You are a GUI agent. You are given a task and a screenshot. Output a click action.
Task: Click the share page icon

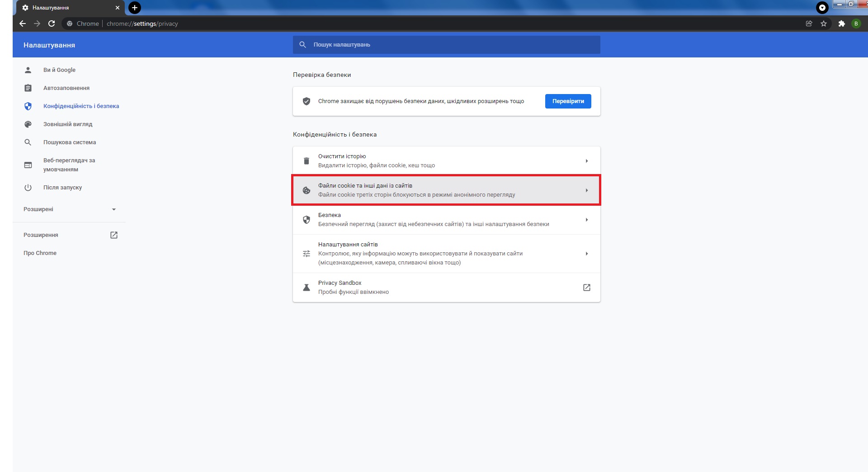(809, 24)
